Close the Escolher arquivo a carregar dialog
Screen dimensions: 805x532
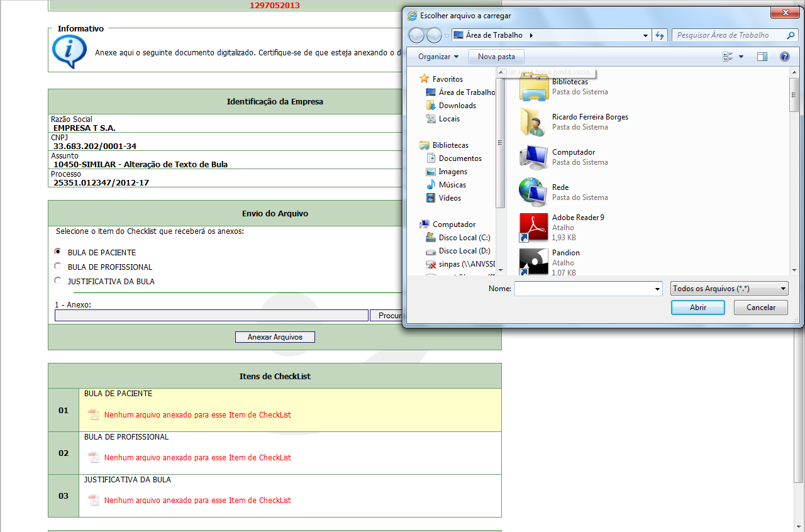point(786,13)
